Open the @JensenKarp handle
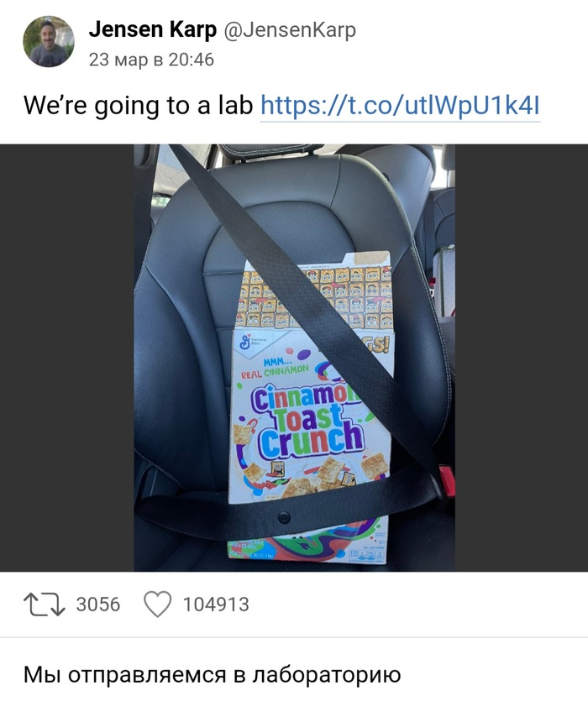Screen dimensions: 588x717 coord(290,30)
